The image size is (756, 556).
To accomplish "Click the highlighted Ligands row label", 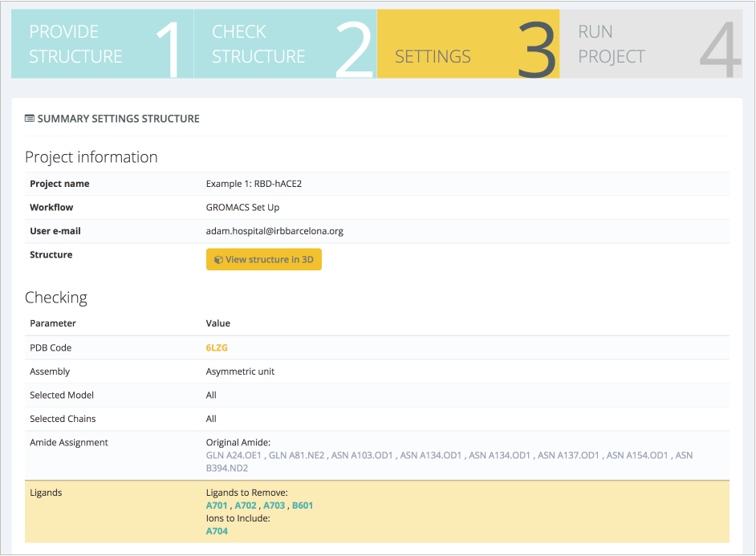I will pyautogui.click(x=46, y=493).
